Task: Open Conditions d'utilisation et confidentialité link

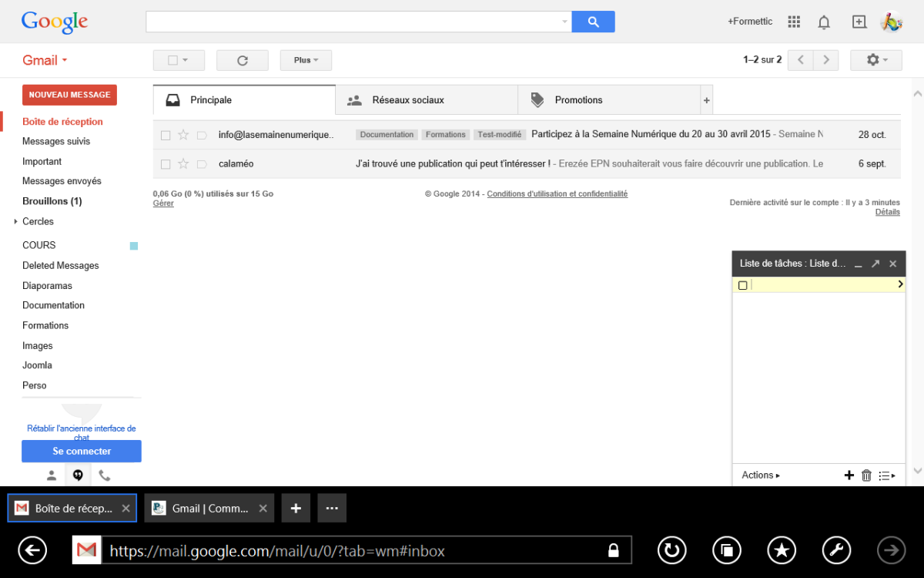Action: point(557,194)
